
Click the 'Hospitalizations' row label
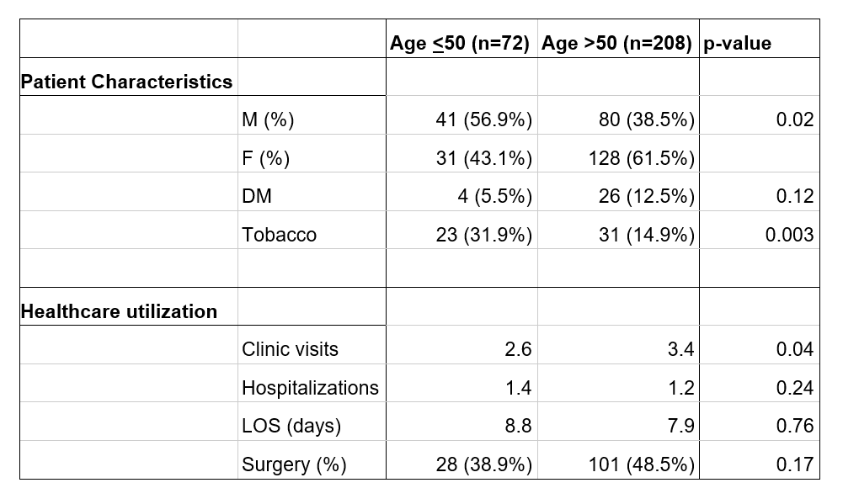310,388
